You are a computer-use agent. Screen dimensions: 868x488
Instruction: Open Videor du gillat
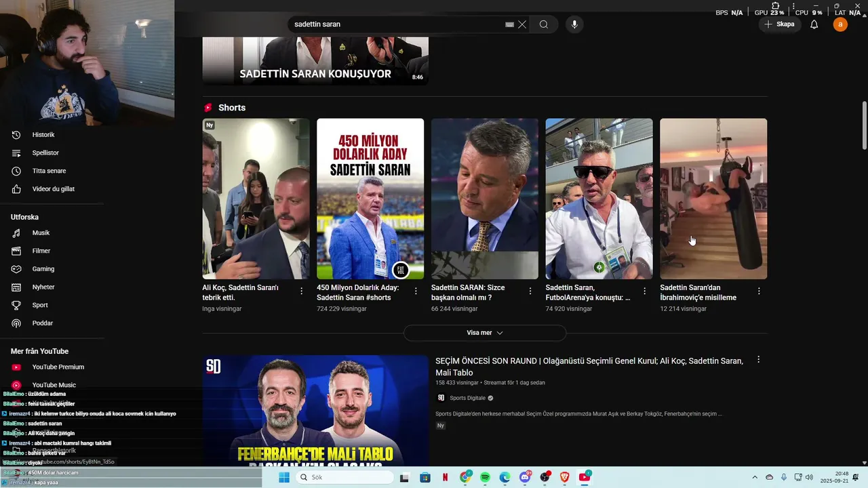(52, 189)
